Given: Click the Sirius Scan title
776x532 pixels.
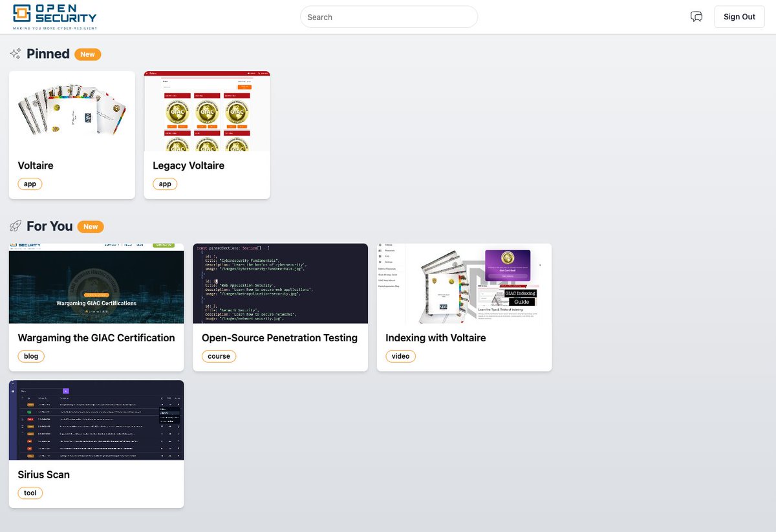Looking at the screenshot, I should [x=43, y=474].
